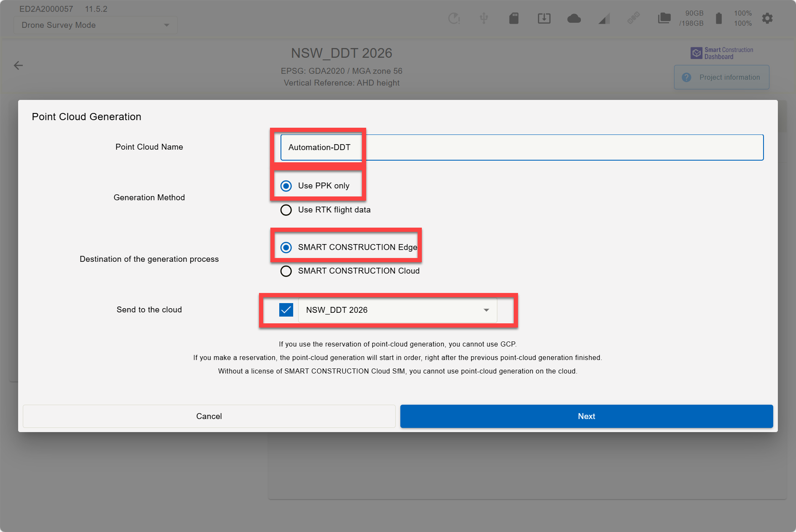Click the EPSG: GDA2020 / MGA zone 56 text
The height and width of the screenshot is (532, 796).
342,71
